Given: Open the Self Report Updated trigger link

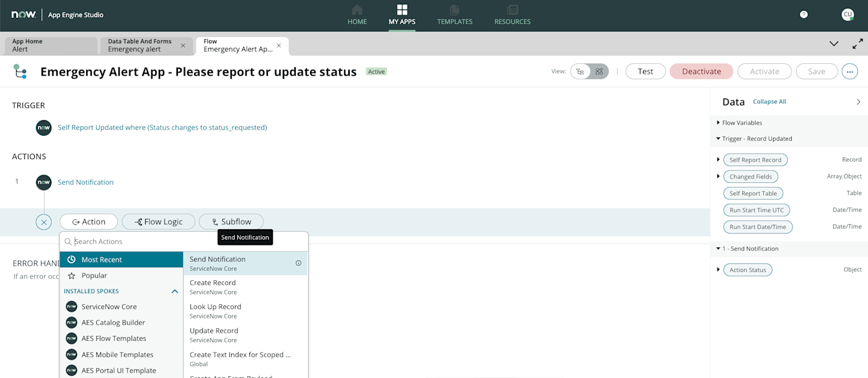Looking at the screenshot, I should coord(162,128).
